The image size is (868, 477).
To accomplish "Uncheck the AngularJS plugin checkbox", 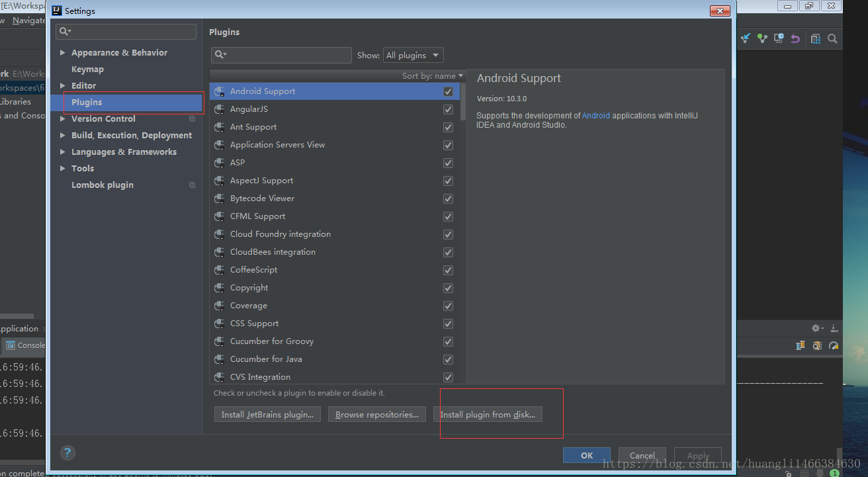I will tap(448, 110).
